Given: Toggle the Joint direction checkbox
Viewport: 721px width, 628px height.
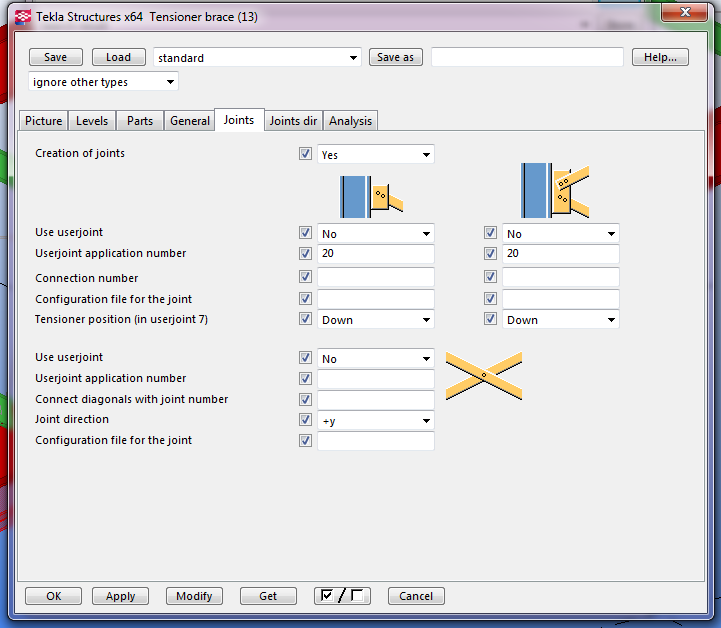Looking at the screenshot, I should click(305, 419).
